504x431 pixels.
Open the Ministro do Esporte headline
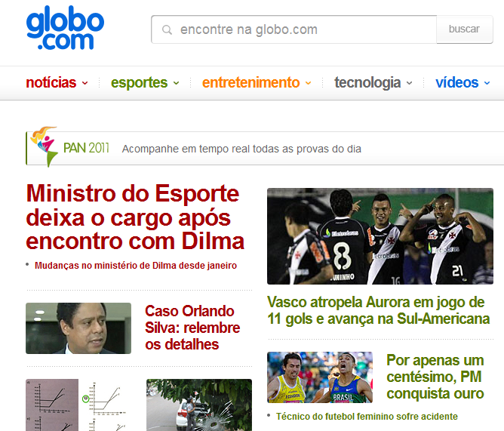click(x=135, y=217)
